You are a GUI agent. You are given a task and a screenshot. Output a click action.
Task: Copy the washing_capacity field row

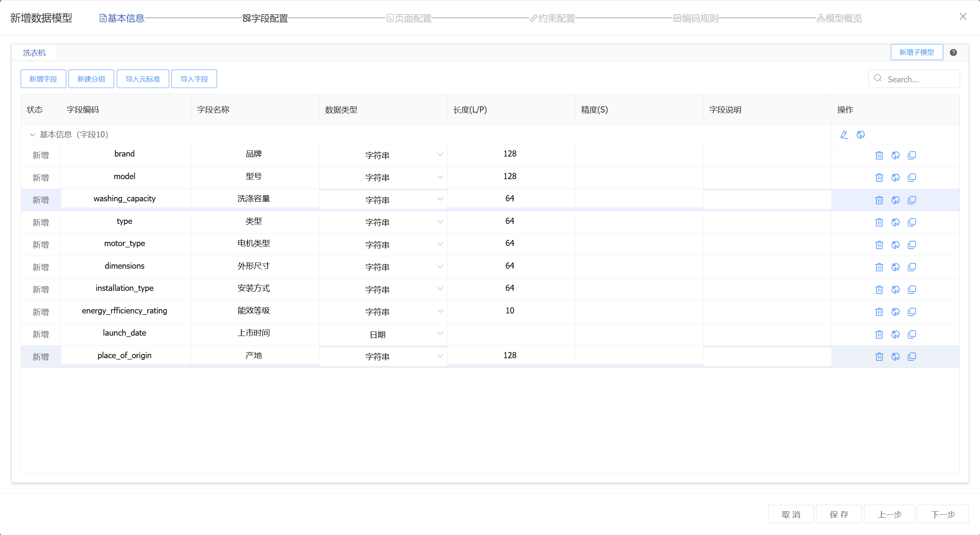click(x=912, y=200)
